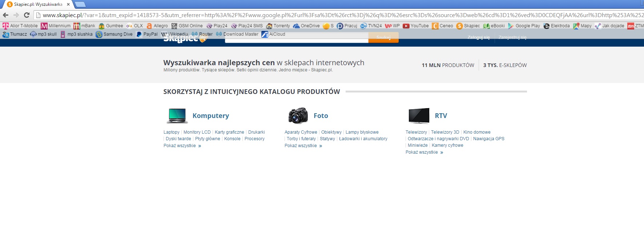Image resolution: width=644 pixels, height=236 pixels.
Task: Close the Skąpiec.pl tab
Action: pos(68,4)
